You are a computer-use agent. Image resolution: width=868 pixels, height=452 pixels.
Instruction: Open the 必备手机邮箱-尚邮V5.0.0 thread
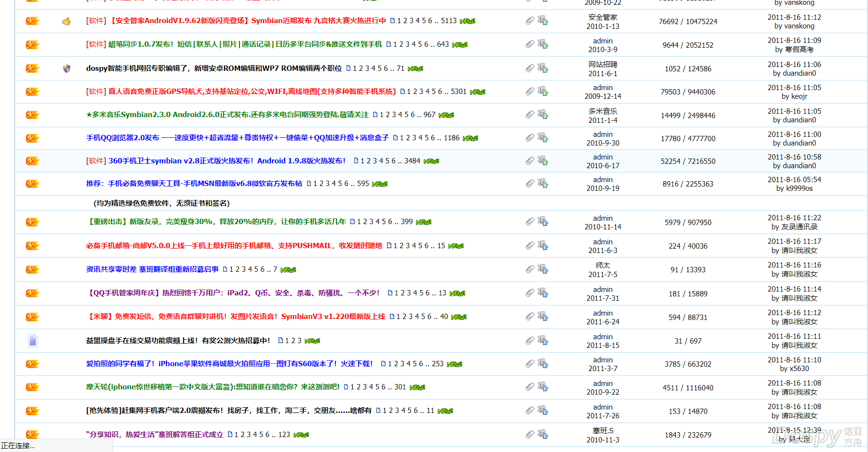point(234,246)
